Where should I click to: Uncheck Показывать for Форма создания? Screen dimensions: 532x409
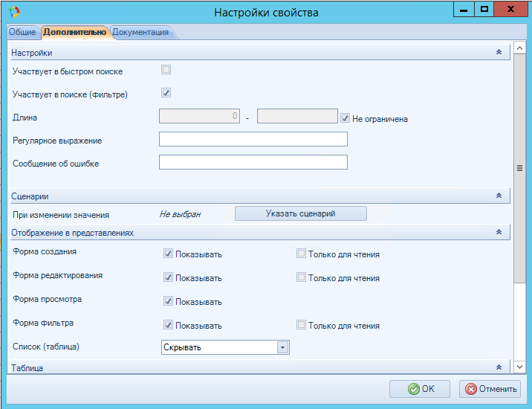tap(169, 254)
